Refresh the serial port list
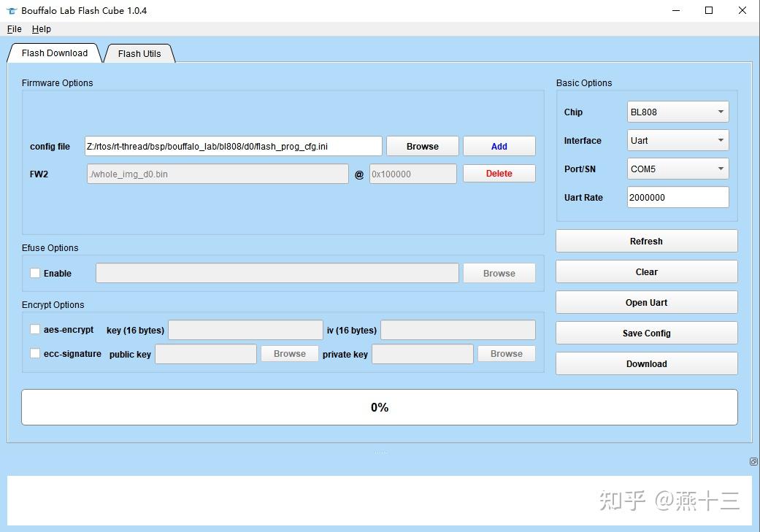Image resolution: width=760 pixels, height=532 pixels. point(645,241)
